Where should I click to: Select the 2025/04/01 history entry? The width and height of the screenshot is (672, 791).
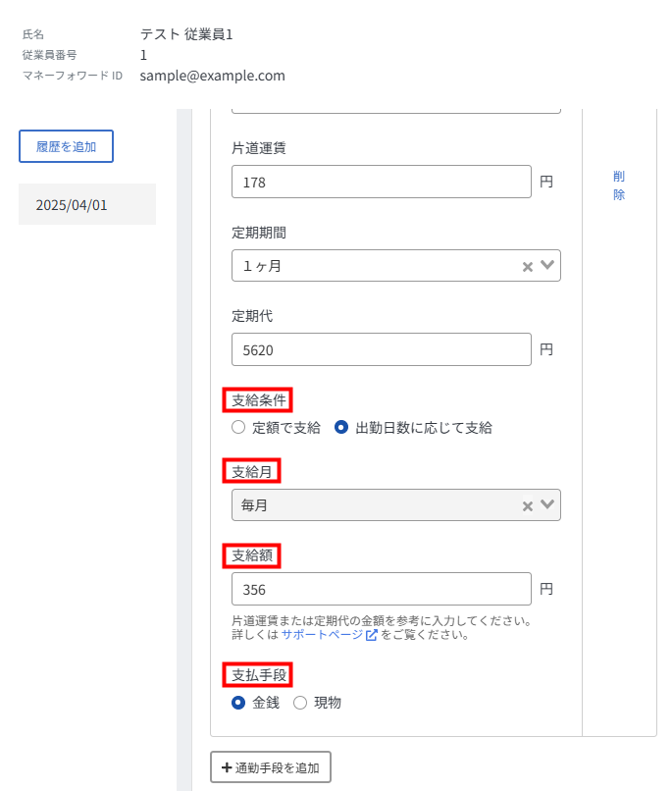coord(87,204)
